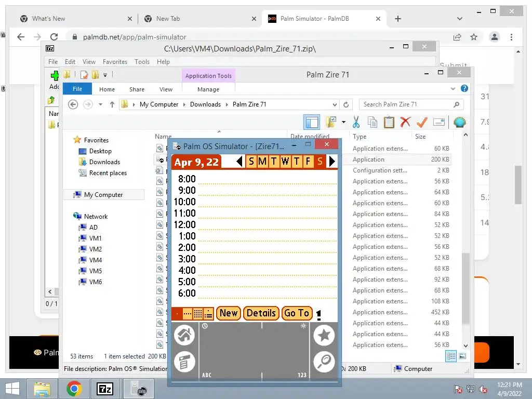Select Saturday in the Palm week bar
Screen dimensions: 532x399
click(320, 161)
